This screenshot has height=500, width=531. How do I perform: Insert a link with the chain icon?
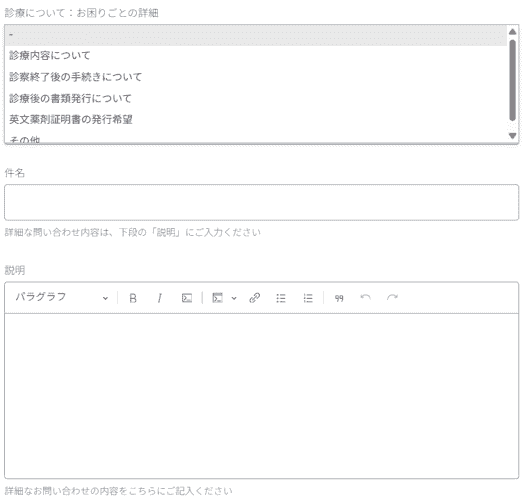coord(254,298)
